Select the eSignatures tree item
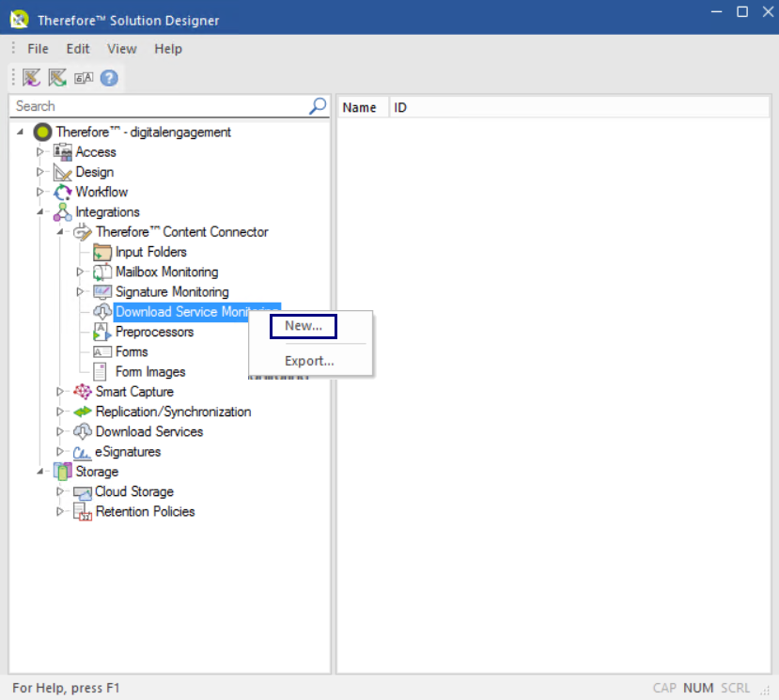Screen dimensions: 779x700 click(128, 452)
